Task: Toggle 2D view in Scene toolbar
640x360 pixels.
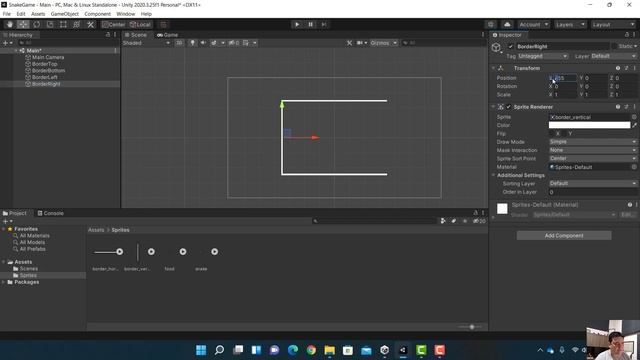Action: [179, 43]
